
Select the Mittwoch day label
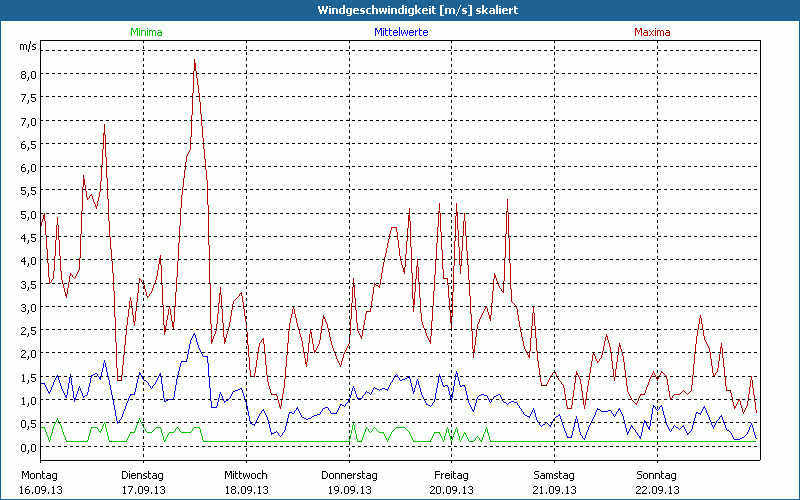(246, 475)
